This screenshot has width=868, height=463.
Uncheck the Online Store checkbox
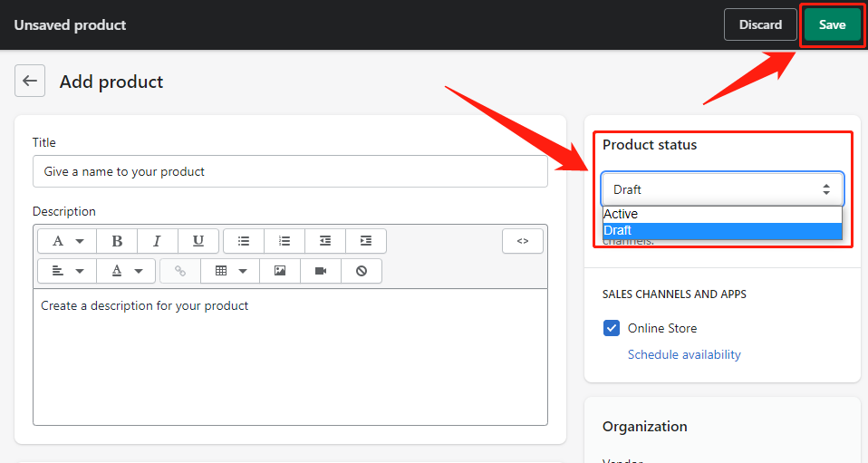tap(612, 328)
